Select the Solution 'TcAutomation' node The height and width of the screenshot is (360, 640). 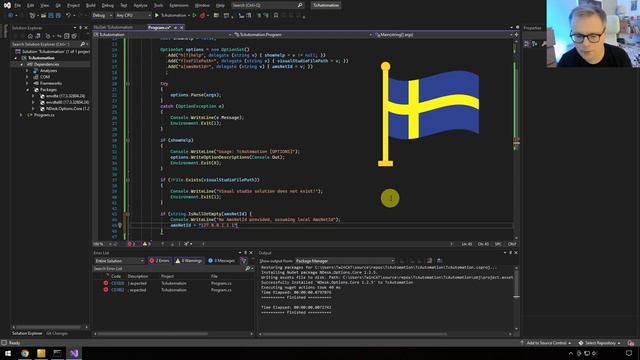coord(52,51)
